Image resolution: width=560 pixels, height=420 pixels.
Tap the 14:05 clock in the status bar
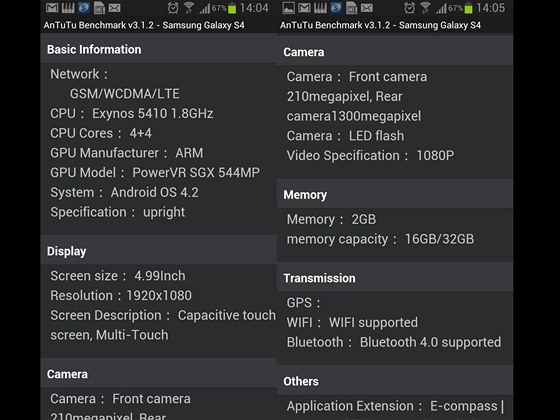click(x=491, y=8)
